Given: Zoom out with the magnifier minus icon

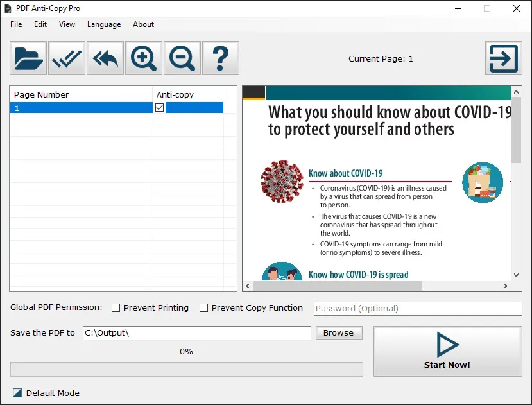Looking at the screenshot, I should click(x=182, y=58).
